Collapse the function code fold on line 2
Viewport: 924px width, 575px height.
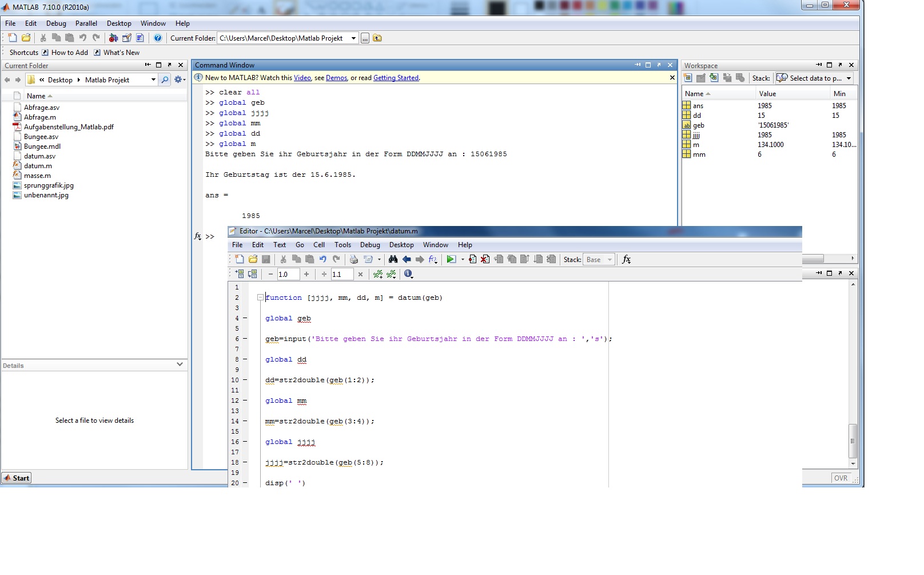click(x=260, y=298)
